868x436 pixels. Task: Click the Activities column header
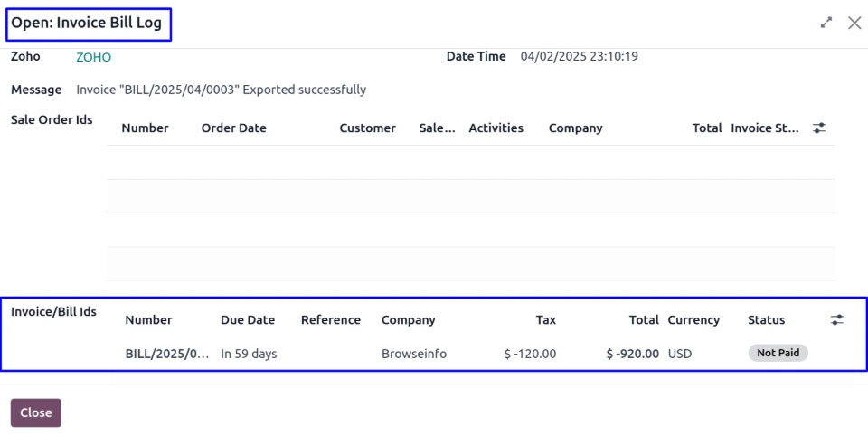pos(495,128)
